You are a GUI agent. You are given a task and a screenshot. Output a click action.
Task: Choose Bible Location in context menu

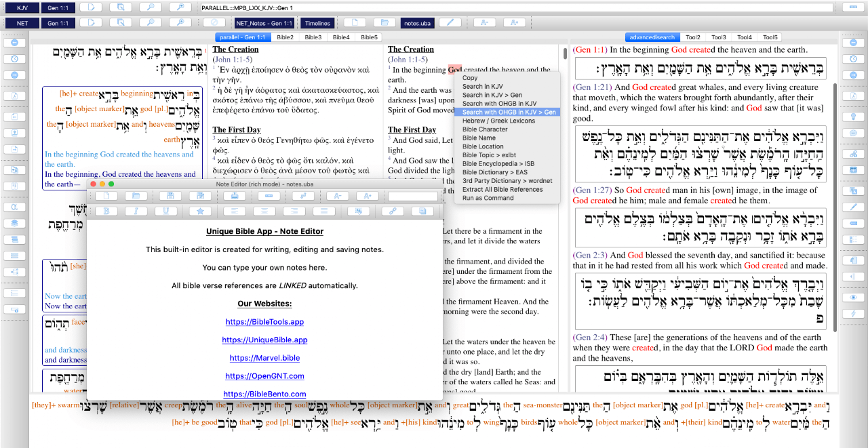click(x=507, y=146)
